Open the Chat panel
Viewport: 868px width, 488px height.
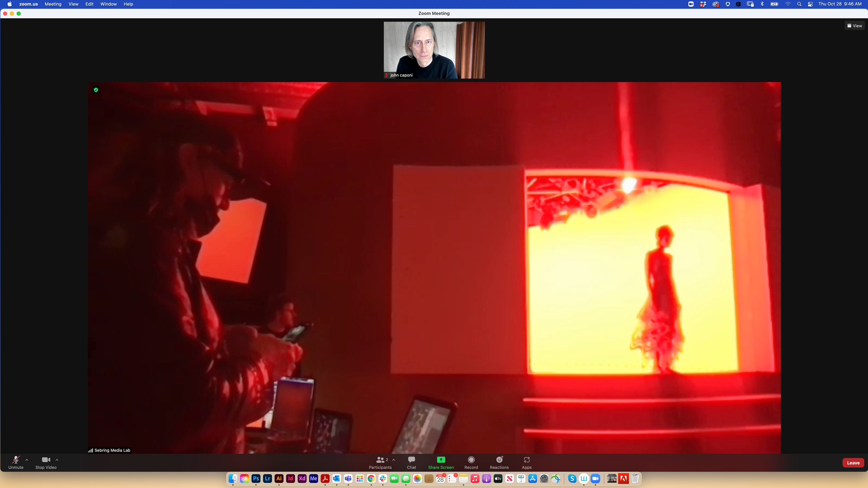[x=411, y=462]
